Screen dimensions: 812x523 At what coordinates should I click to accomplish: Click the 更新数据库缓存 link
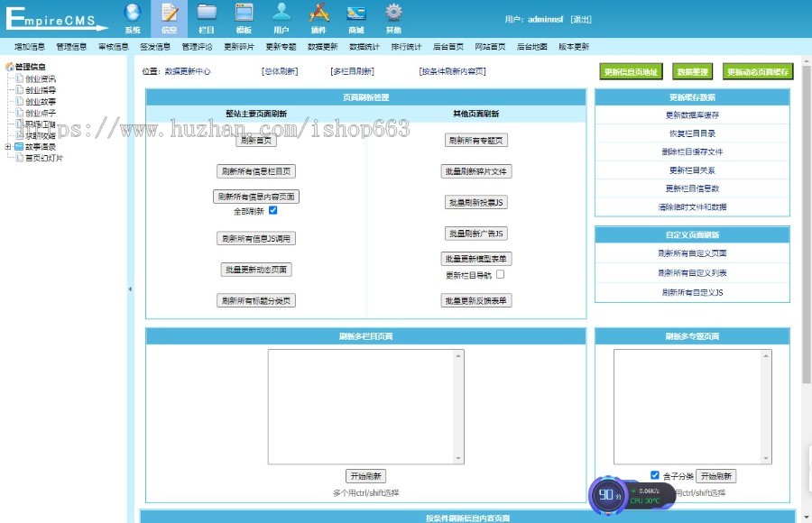pos(692,115)
